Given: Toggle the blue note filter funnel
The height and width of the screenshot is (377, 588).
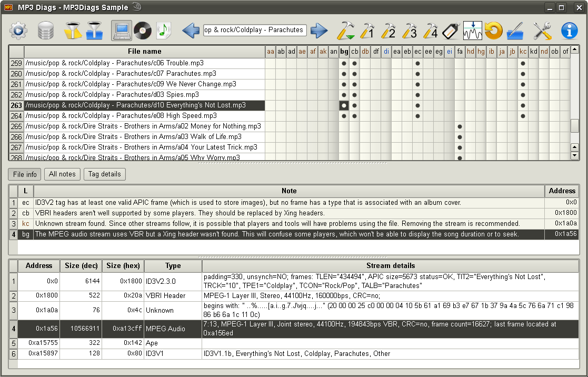Looking at the screenshot, I should [95, 31].
